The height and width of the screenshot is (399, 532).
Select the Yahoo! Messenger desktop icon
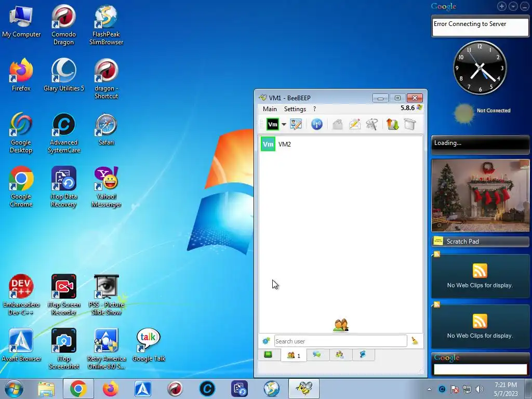click(106, 187)
